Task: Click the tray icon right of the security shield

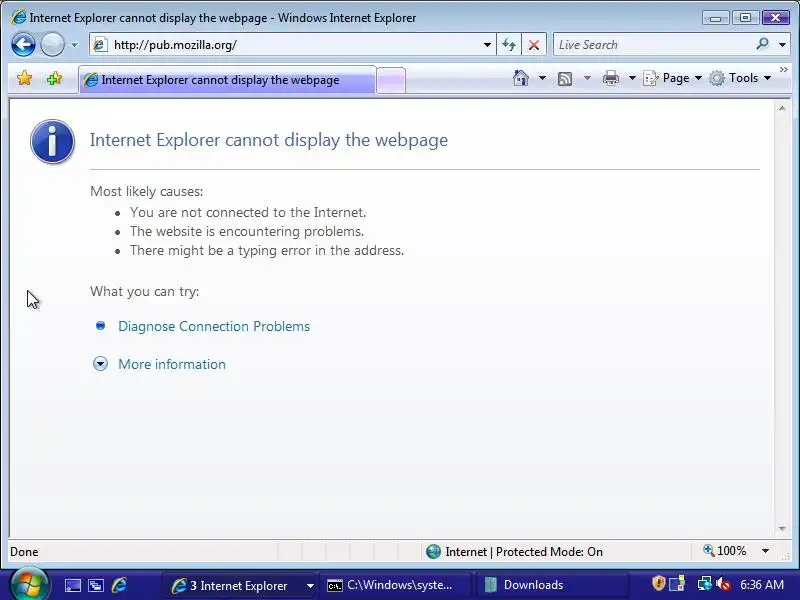Action: (x=677, y=583)
